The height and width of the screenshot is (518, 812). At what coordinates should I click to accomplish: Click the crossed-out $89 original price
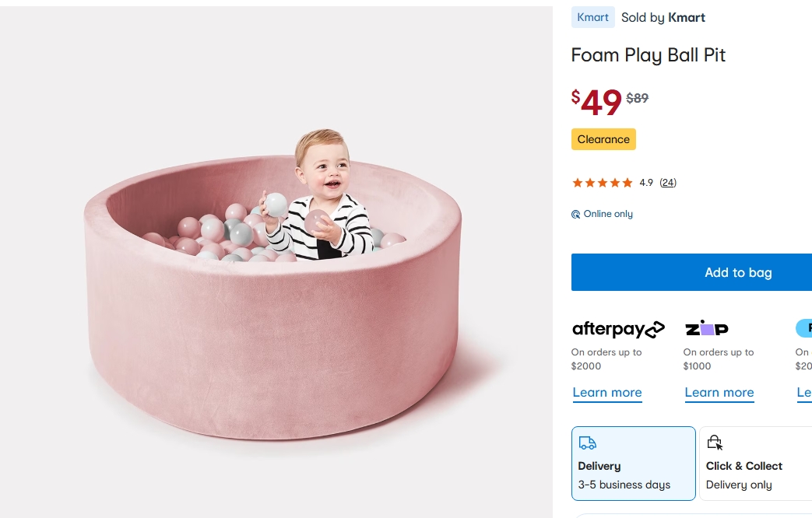tap(638, 98)
